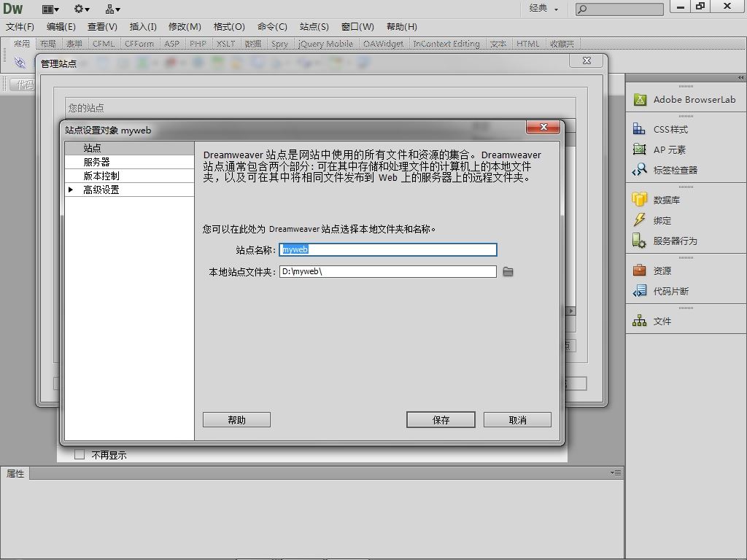This screenshot has height=560, width=747.
Task: Switch to the XSLT insert tab
Action: point(225,44)
